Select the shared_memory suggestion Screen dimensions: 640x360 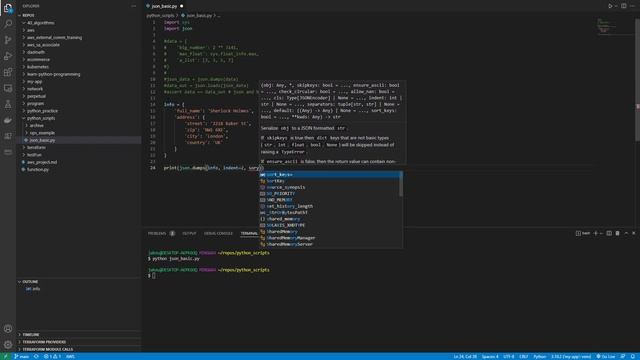click(331, 219)
